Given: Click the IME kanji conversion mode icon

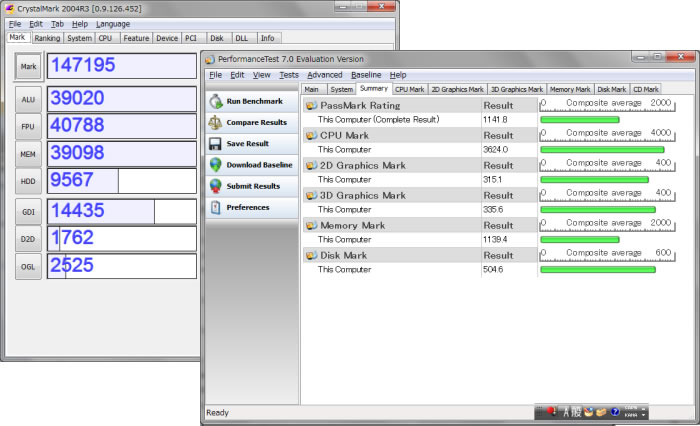Looking at the screenshot, I should pos(576,412).
